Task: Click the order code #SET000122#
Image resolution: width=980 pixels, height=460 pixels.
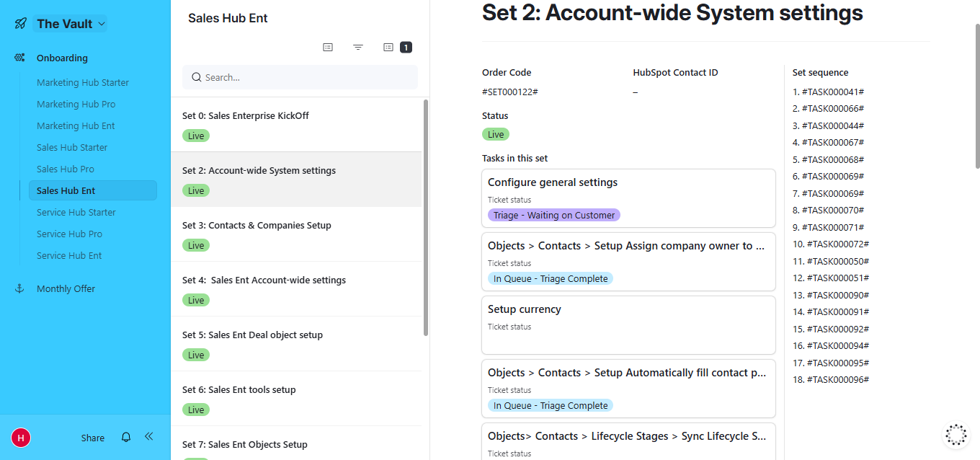Action: (510, 92)
